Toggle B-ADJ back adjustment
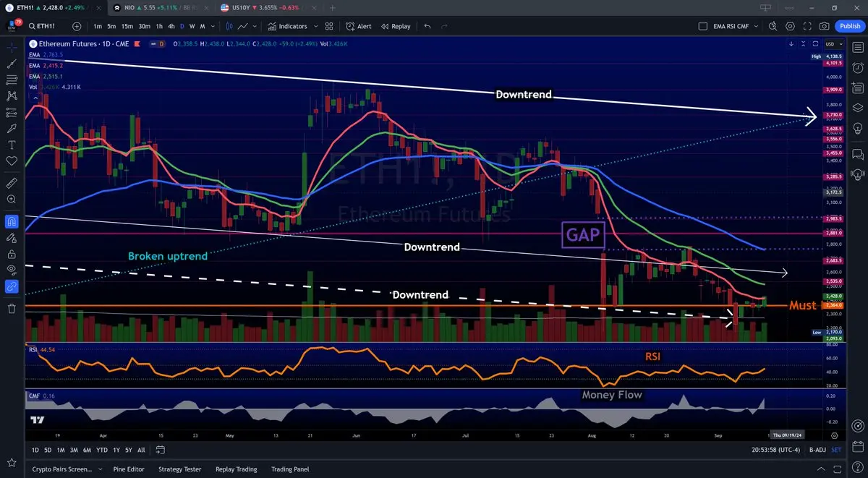 pos(817,450)
